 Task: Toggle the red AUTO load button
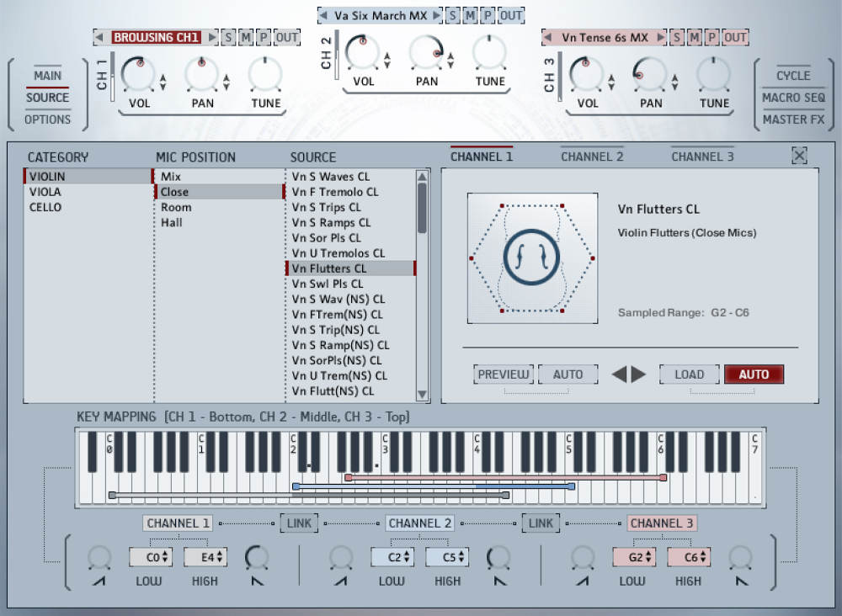click(754, 374)
